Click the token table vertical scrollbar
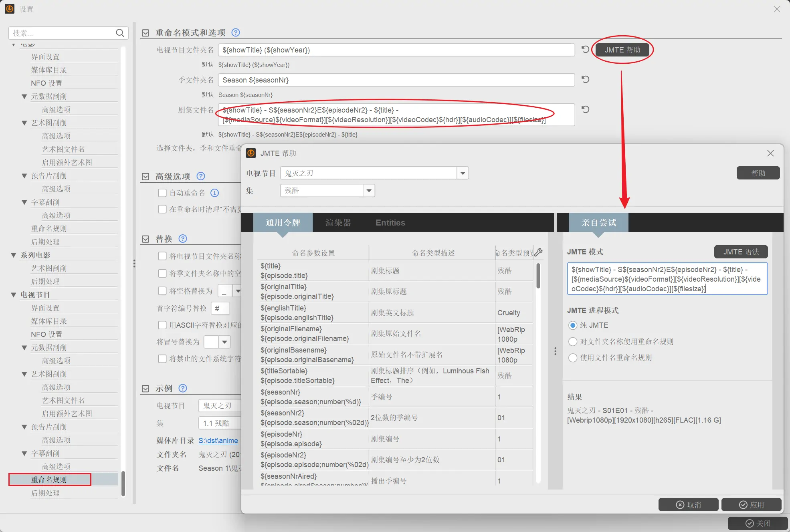Viewport: 790px width, 532px height. pos(538,276)
